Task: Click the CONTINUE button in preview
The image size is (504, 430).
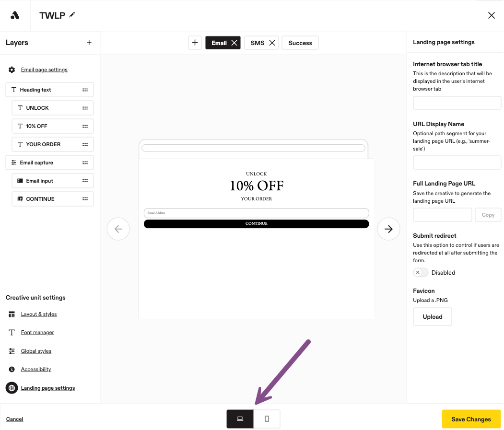Action: tap(256, 224)
